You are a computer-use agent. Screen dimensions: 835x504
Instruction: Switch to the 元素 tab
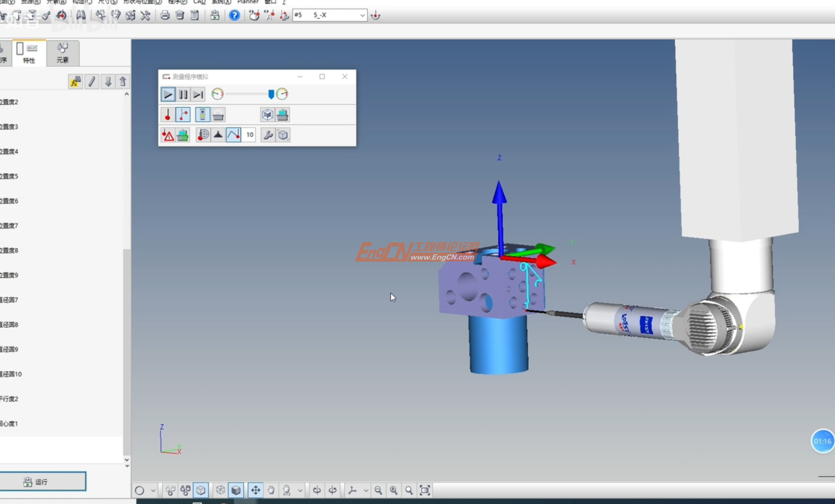63,53
